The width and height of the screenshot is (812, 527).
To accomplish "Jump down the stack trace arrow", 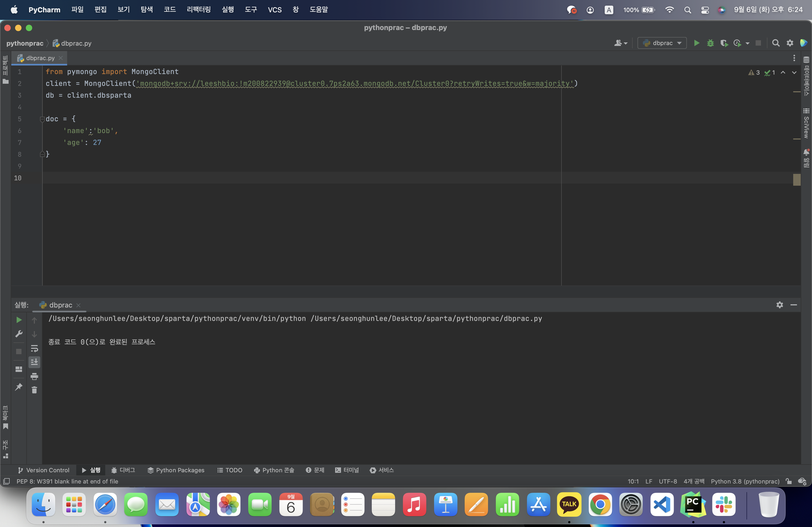I will click(34, 334).
